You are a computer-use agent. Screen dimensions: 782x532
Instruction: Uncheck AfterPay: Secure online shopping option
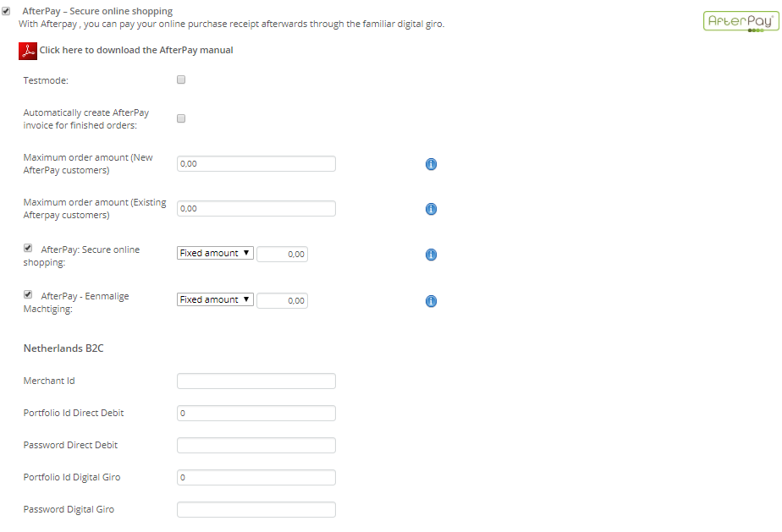[x=29, y=249]
